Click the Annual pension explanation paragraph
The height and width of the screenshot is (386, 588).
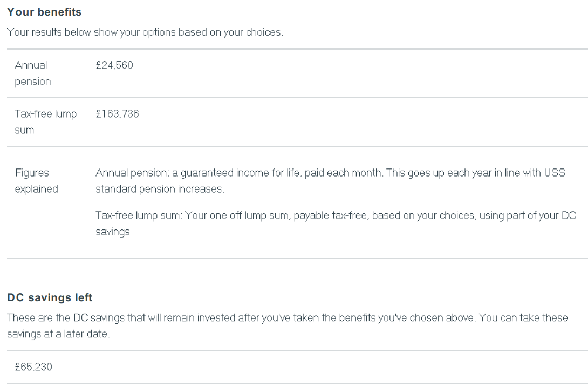[330, 180]
